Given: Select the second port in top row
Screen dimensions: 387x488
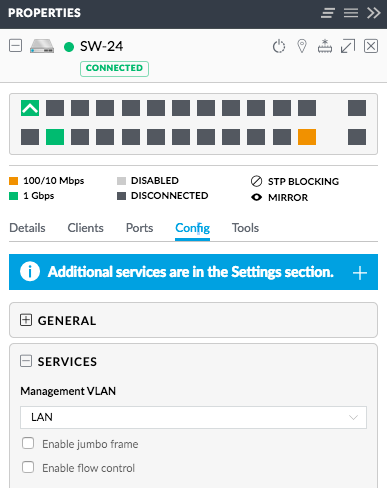Looking at the screenshot, I should [x=55, y=108].
